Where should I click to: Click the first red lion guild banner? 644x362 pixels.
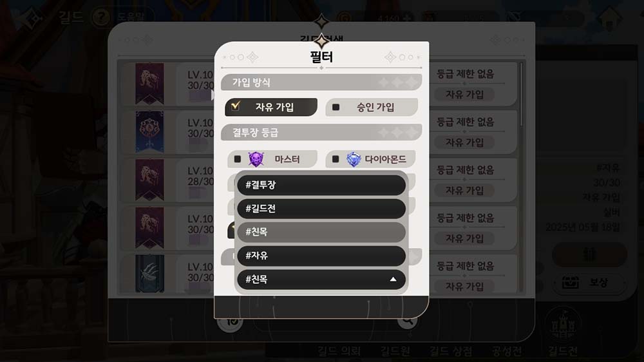pyautogui.click(x=149, y=83)
